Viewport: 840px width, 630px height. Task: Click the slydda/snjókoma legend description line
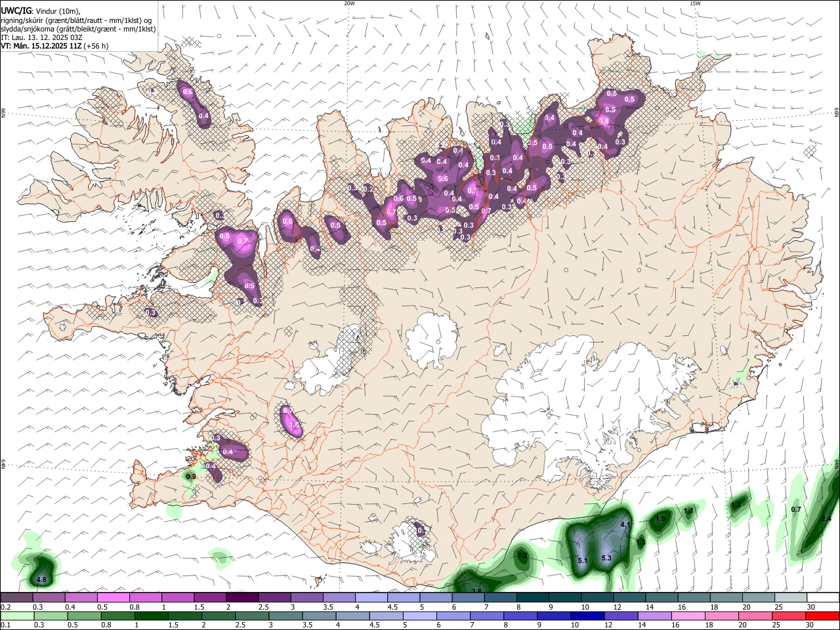click(78, 29)
